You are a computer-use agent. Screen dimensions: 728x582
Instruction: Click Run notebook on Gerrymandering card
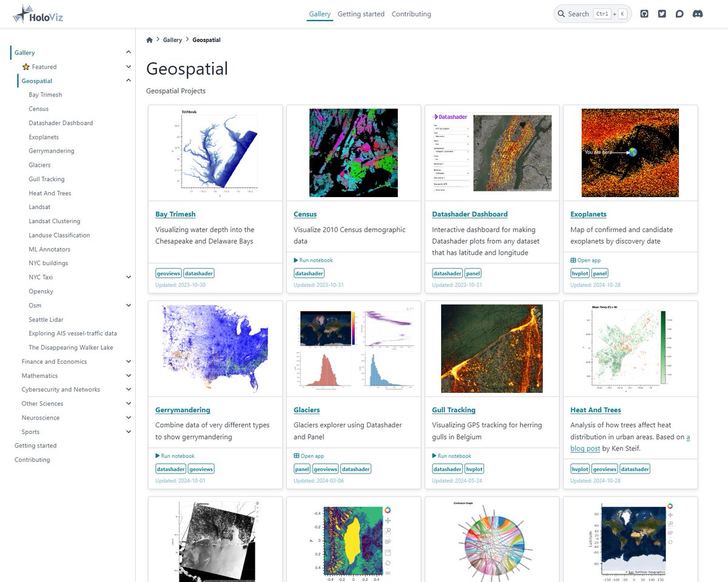175,456
